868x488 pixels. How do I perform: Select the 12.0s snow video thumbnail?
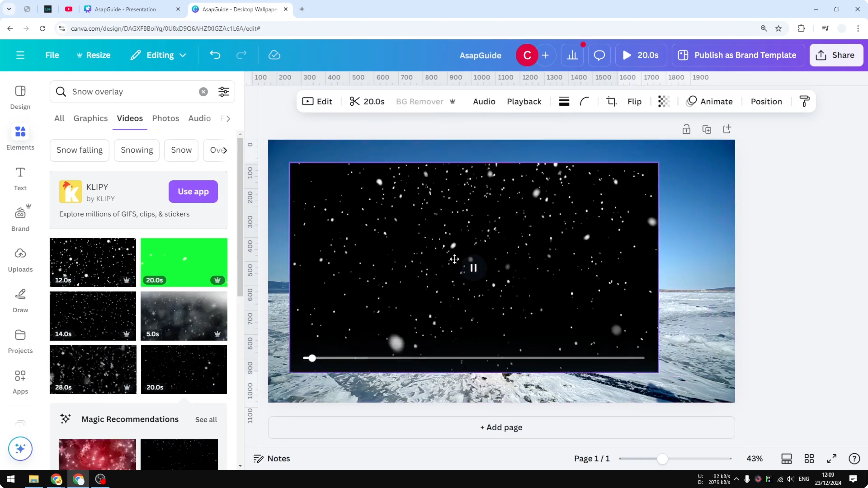pyautogui.click(x=92, y=262)
